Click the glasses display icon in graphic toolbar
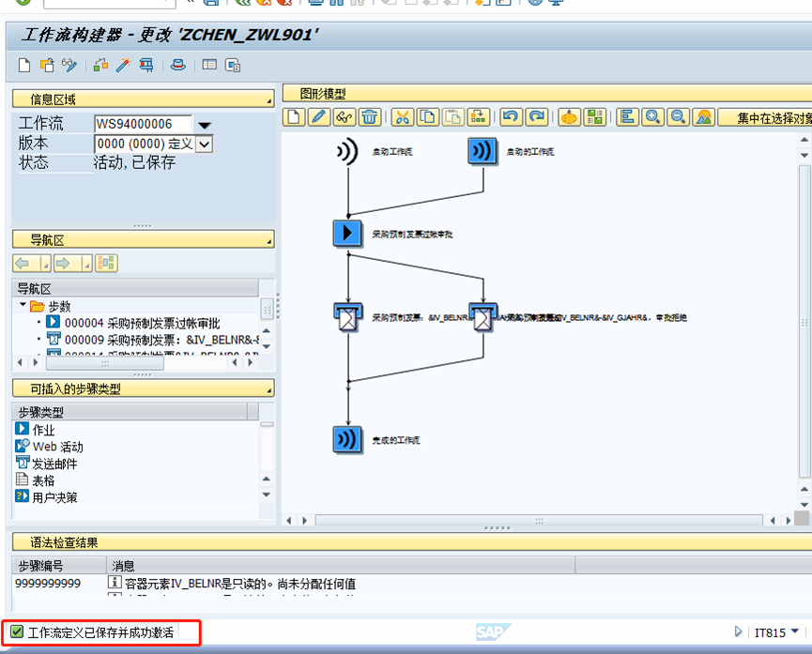 [345, 117]
